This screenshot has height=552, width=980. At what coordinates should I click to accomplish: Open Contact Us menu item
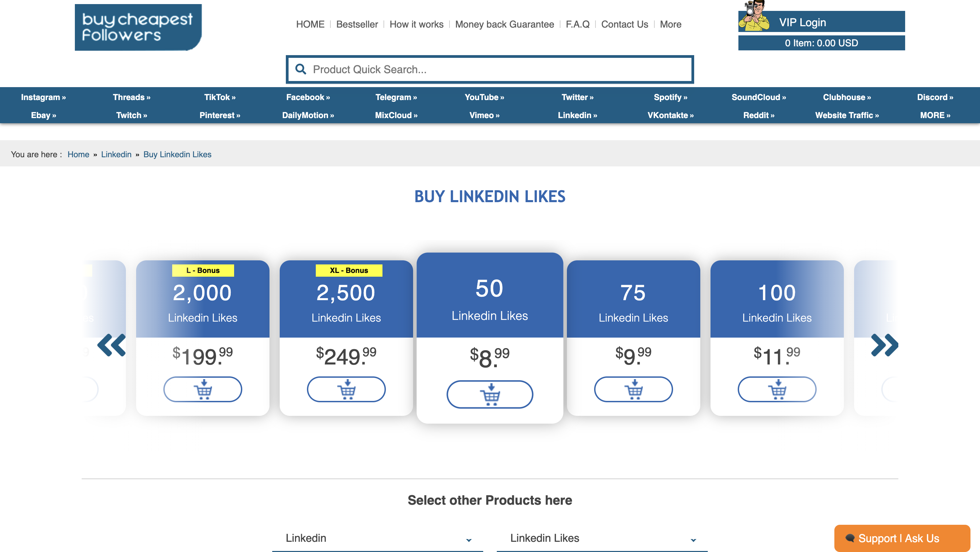(624, 25)
